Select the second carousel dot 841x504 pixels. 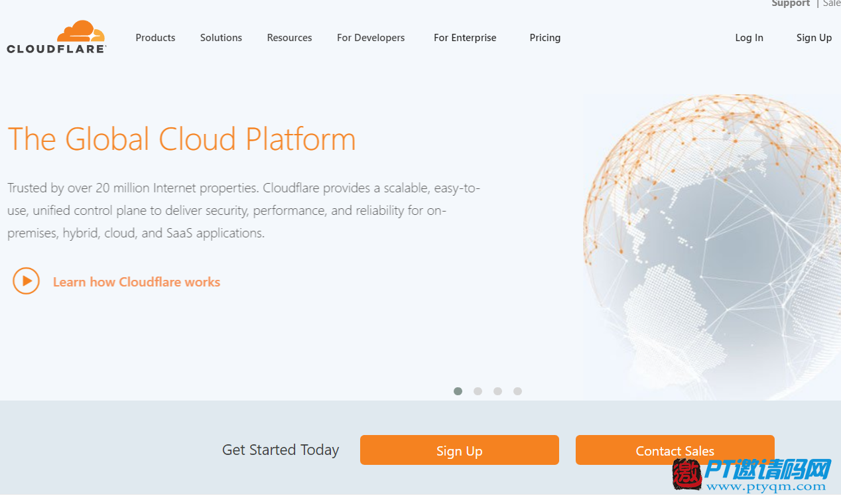click(x=478, y=391)
